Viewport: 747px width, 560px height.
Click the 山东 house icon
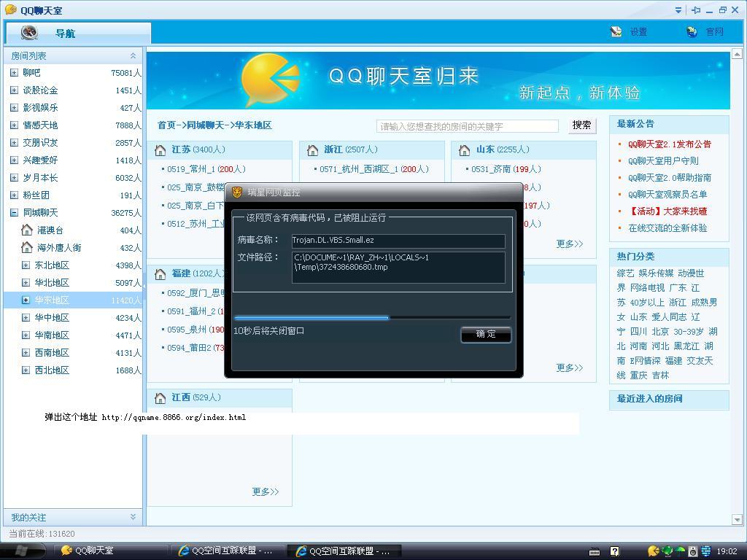pos(465,150)
